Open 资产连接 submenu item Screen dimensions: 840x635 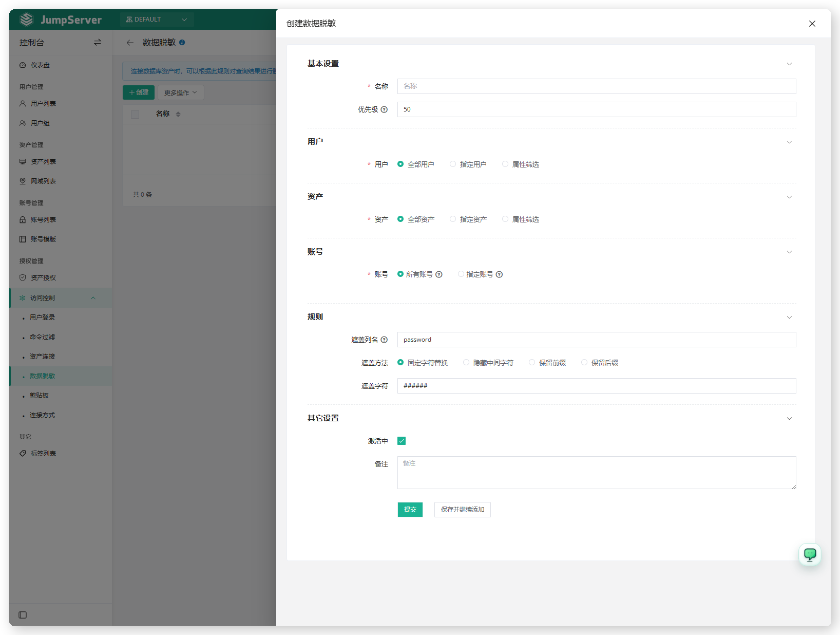pyautogui.click(x=61, y=357)
